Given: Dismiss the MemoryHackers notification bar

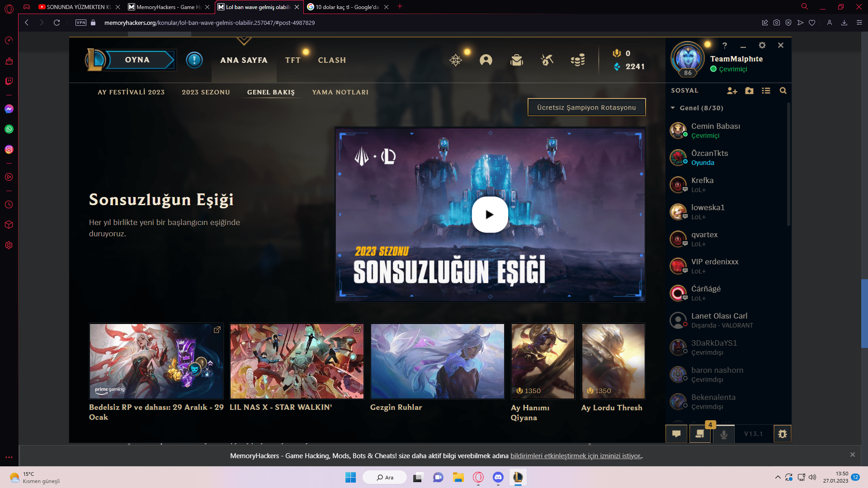Looking at the screenshot, I should point(853,455).
